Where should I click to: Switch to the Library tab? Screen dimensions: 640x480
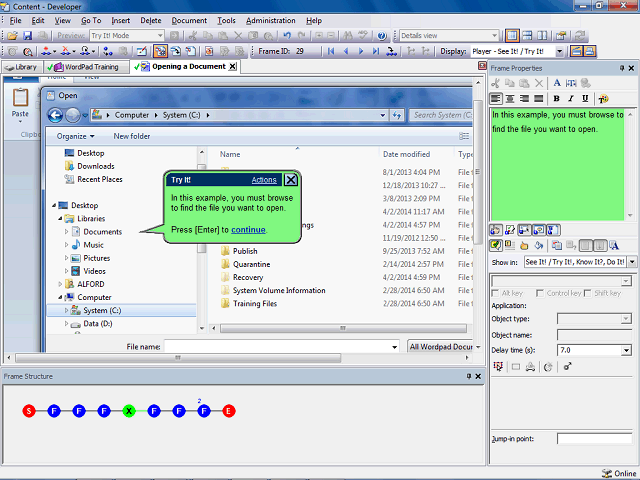pyautogui.click(x=21, y=67)
